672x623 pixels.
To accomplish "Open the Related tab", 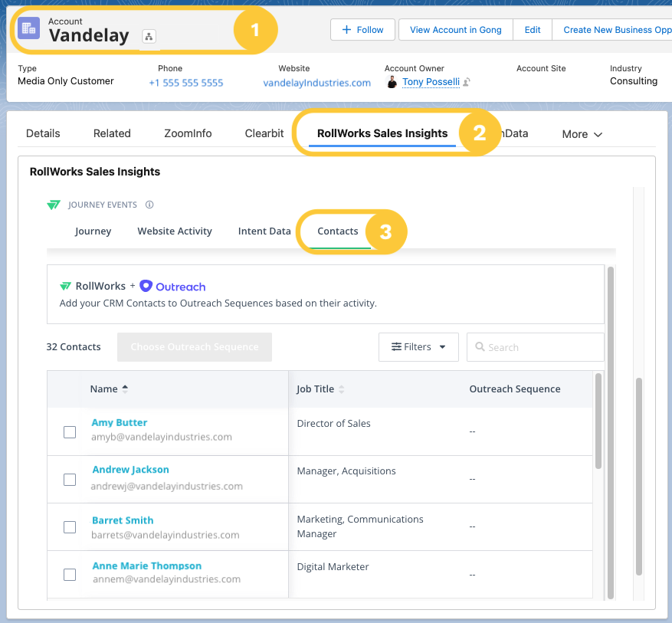I will pos(112,133).
